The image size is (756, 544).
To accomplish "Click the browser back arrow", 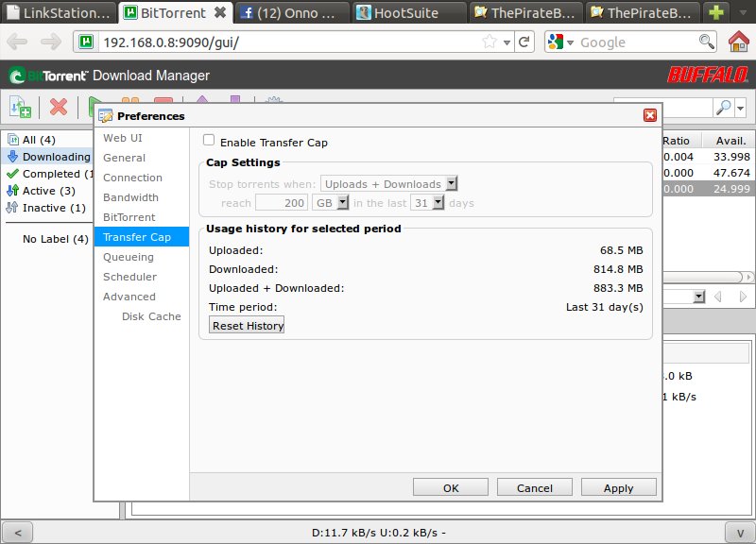I will coord(19,42).
